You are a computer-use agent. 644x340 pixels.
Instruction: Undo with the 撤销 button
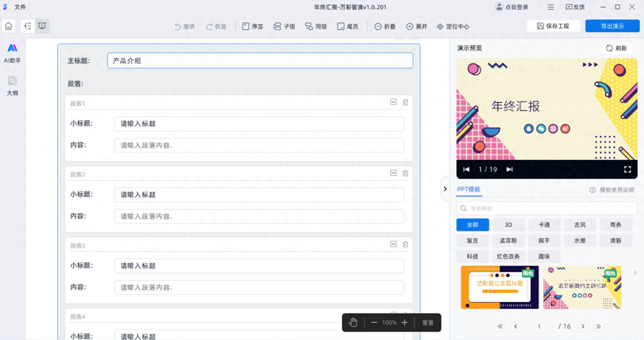pyautogui.click(x=185, y=26)
